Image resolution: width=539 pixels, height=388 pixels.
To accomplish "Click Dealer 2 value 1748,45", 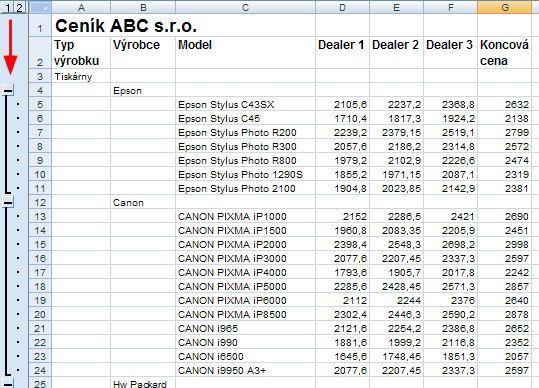I will pos(396,356).
